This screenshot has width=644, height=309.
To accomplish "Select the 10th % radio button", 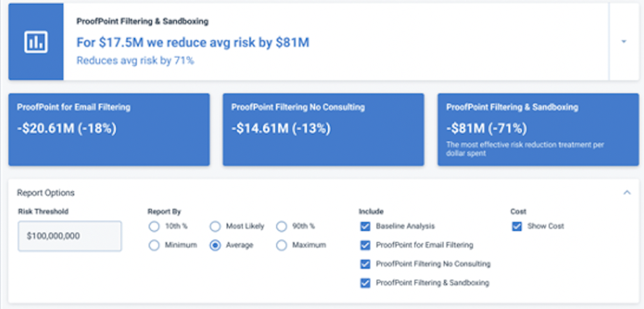I will 154,227.
